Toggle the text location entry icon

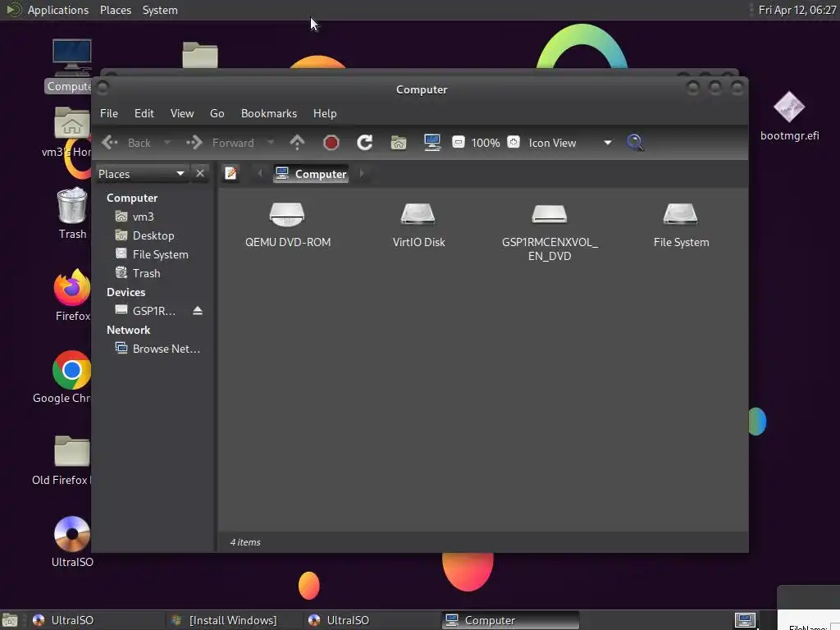(231, 173)
